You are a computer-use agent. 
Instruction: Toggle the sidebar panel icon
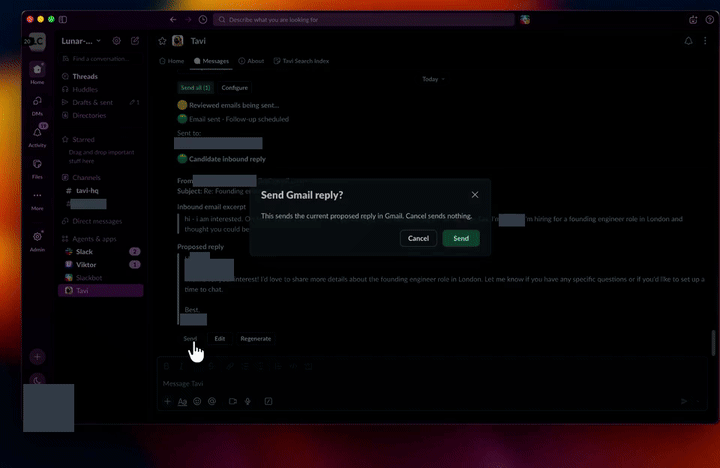(63, 19)
